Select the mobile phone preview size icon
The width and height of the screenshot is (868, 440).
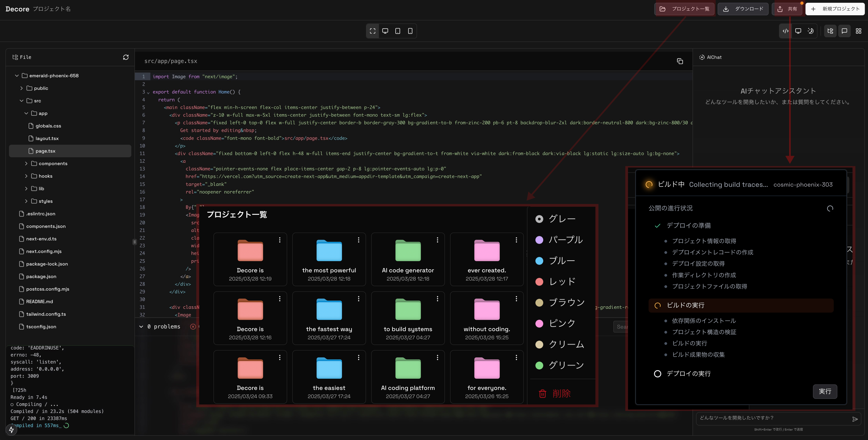pyautogui.click(x=410, y=31)
